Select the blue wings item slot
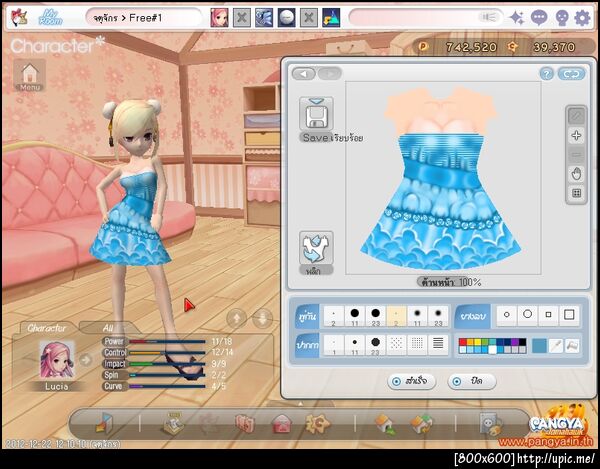The height and width of the screenshot is (469, 600). (x=264, y=18)
